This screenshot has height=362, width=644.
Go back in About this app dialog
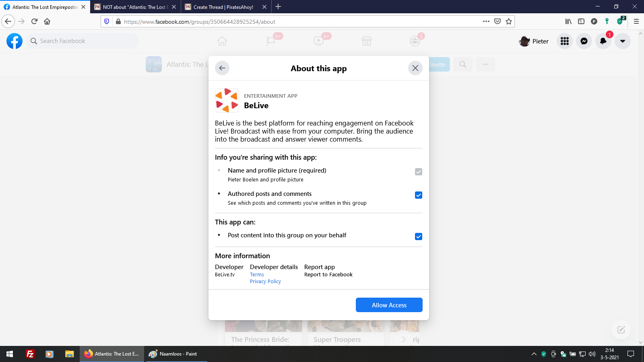tap(222, 68)
